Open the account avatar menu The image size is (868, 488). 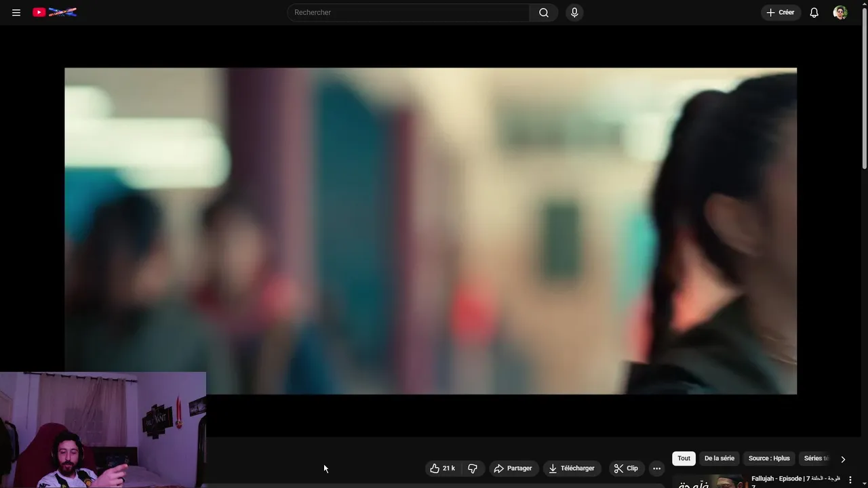840,12
